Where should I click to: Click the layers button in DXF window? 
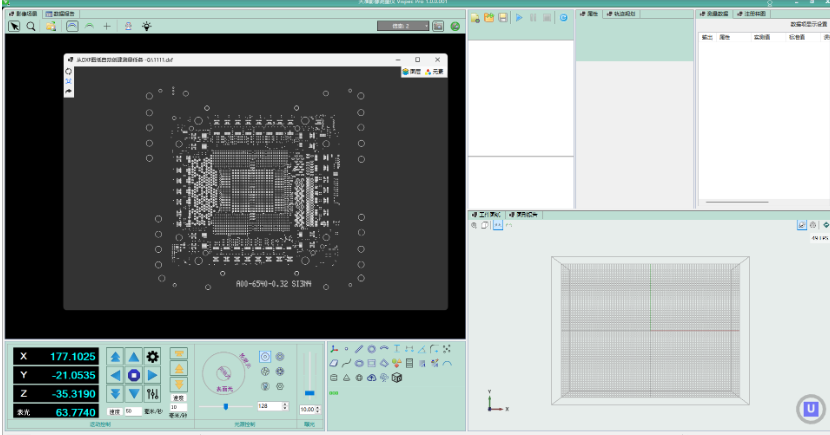click(x=412, y=71)
